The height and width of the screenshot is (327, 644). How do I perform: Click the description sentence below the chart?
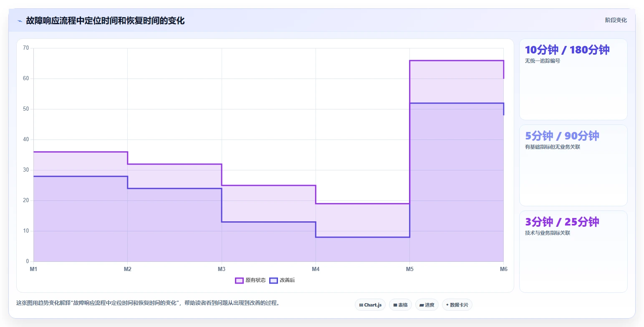148,303
